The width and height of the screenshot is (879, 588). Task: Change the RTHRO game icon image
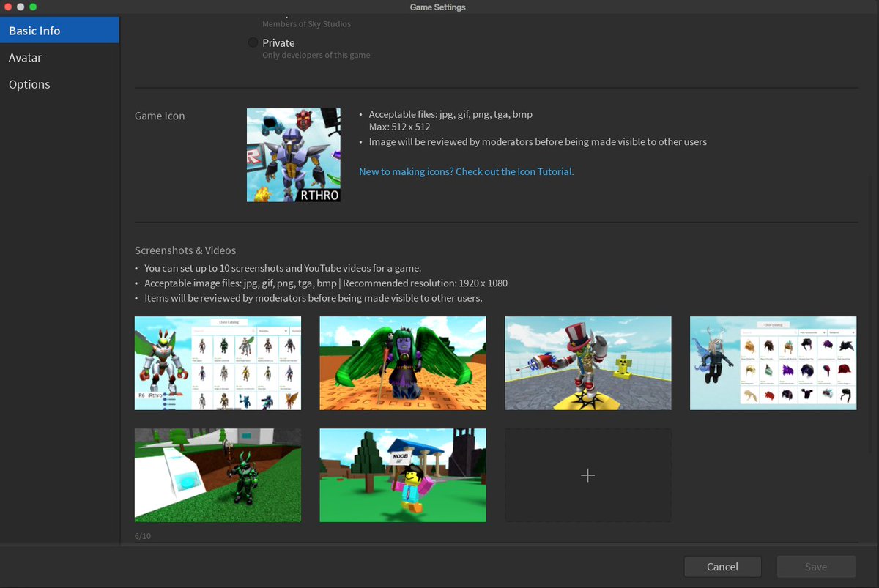click(293, 155)
